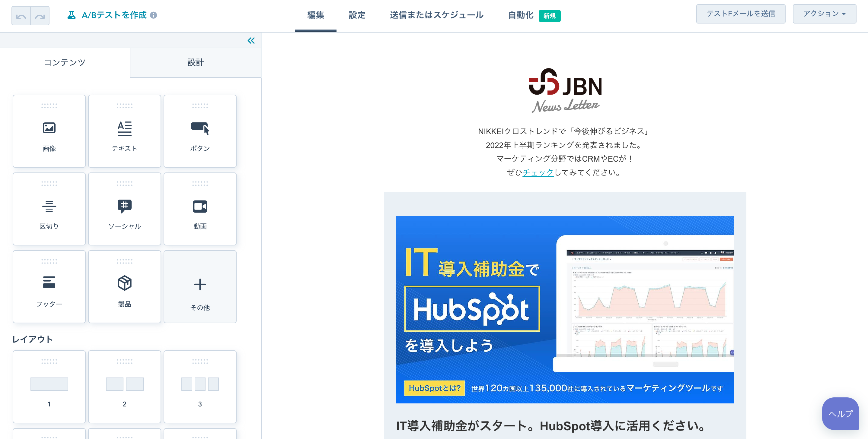Choose the 2-column layout

tap(125, 387)
